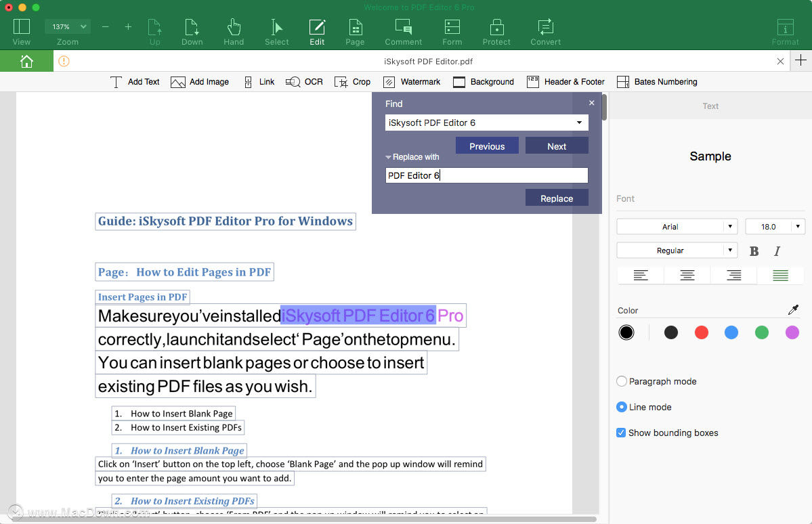Uncheck Show bounding boxes
The height and width of the screenshot is (524, 812).
click(x=621, y=433)
